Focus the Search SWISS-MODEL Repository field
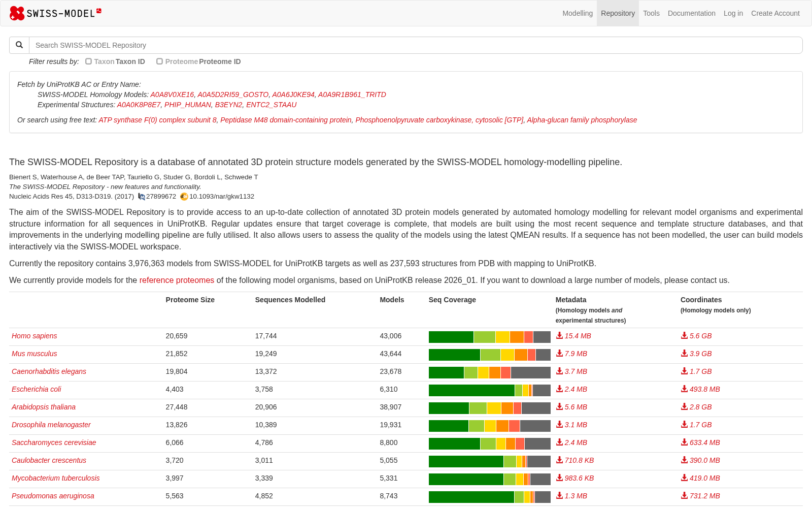The image size is (812, 508). [x=416, y=45]
